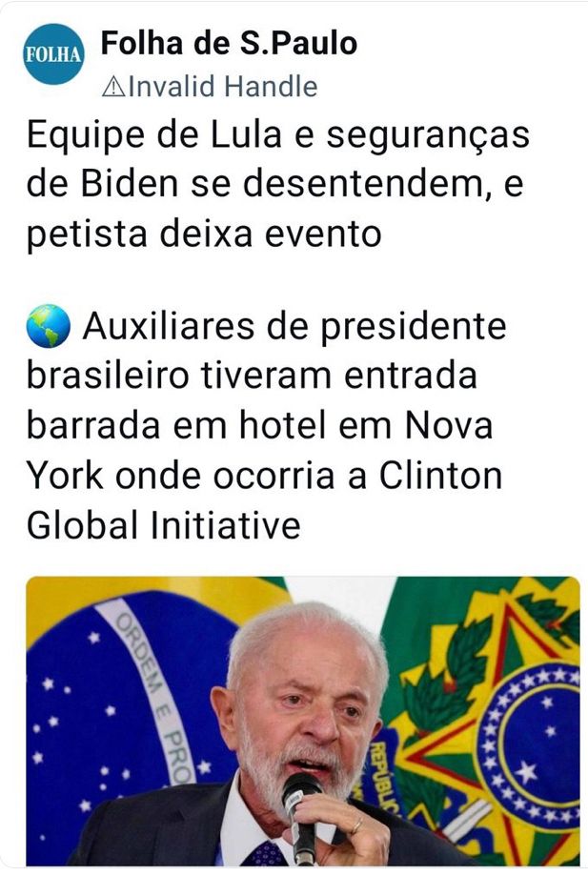This screenshot has height=876, width=588.
Task: Click the globe emoji before Auxiliares
Action: click(49, 326)
